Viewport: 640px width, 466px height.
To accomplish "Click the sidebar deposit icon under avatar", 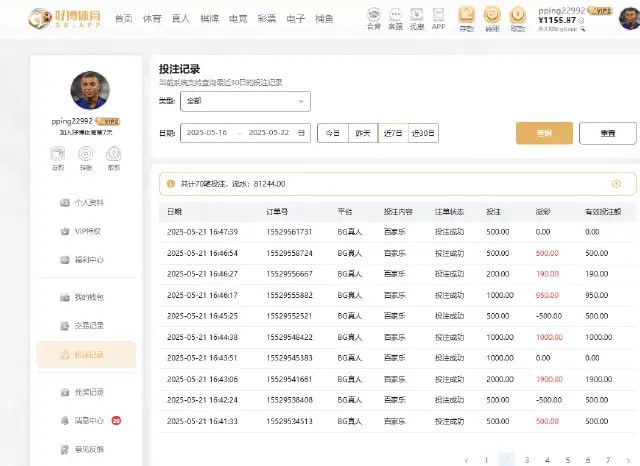I will [58, 155].
